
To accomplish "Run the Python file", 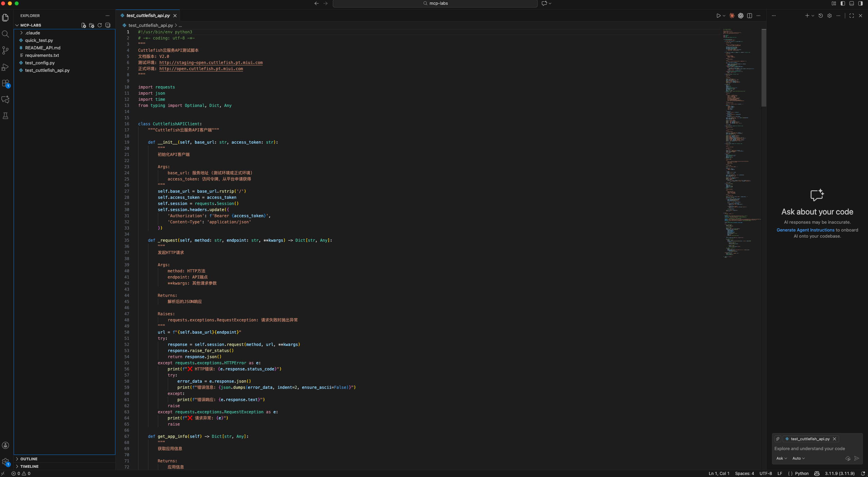I will click(x=718, y=16).
